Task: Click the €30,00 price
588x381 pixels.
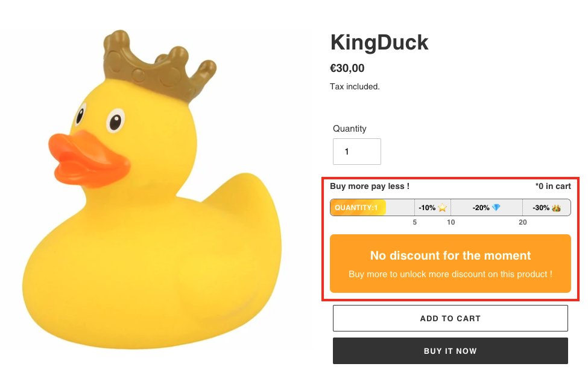Action: (347, 68)
